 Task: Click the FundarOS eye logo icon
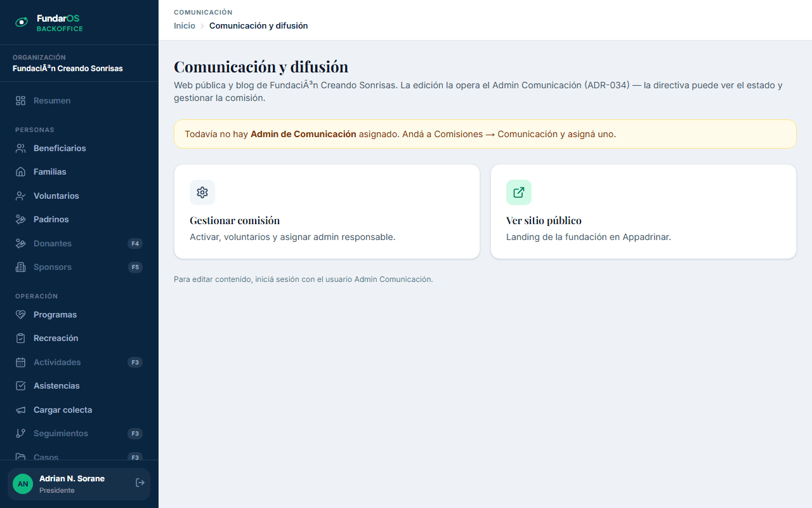pyautogui.click(x=22, y=22)
